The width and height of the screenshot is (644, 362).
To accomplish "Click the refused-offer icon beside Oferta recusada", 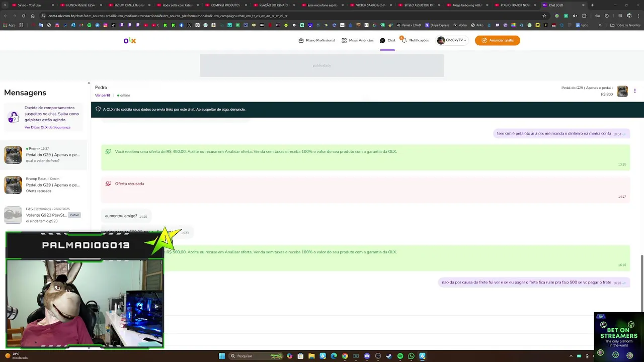I will (108, 184).
